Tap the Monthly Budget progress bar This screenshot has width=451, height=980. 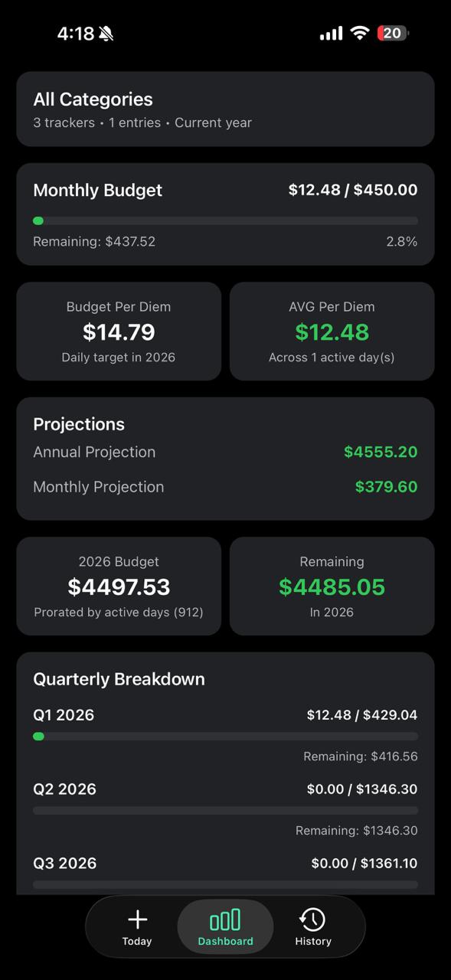225,220
